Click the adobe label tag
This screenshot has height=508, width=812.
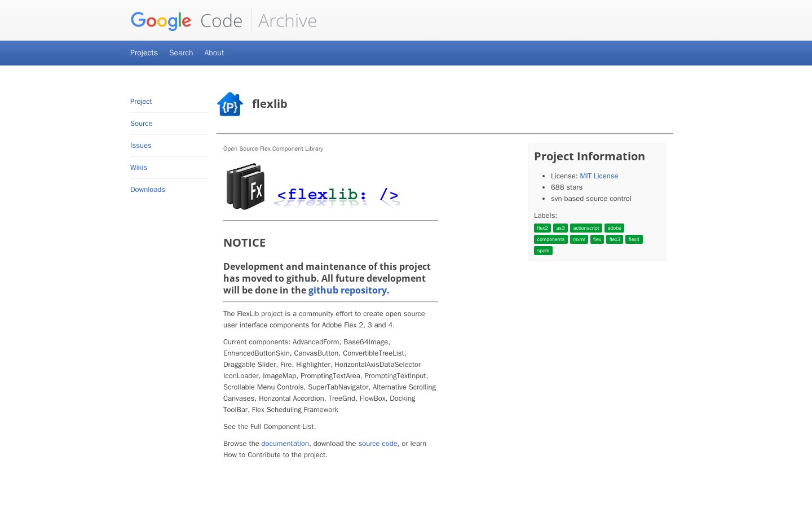click(x=614, y=228)
